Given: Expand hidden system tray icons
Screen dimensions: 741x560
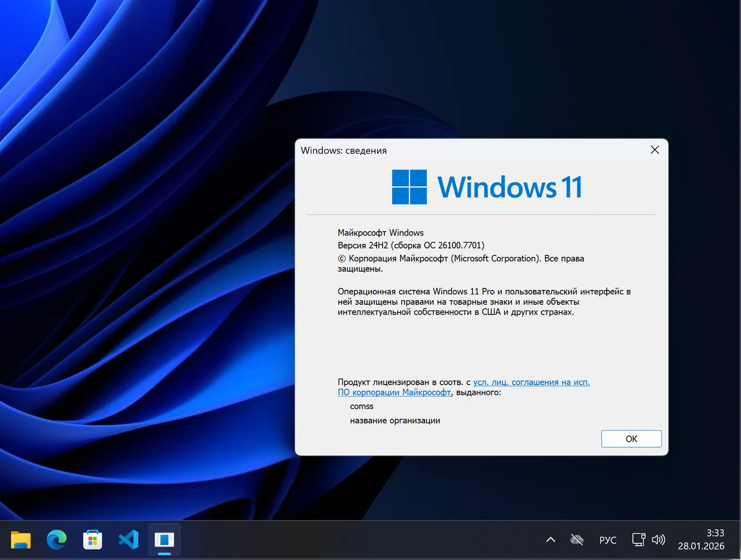Looking at the screenshot, I should 550,540.
